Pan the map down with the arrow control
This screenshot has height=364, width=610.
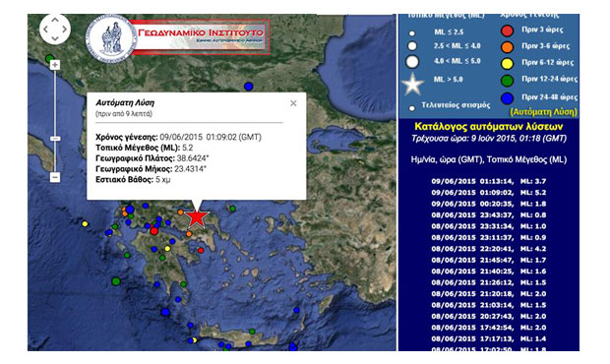[55, 38]
